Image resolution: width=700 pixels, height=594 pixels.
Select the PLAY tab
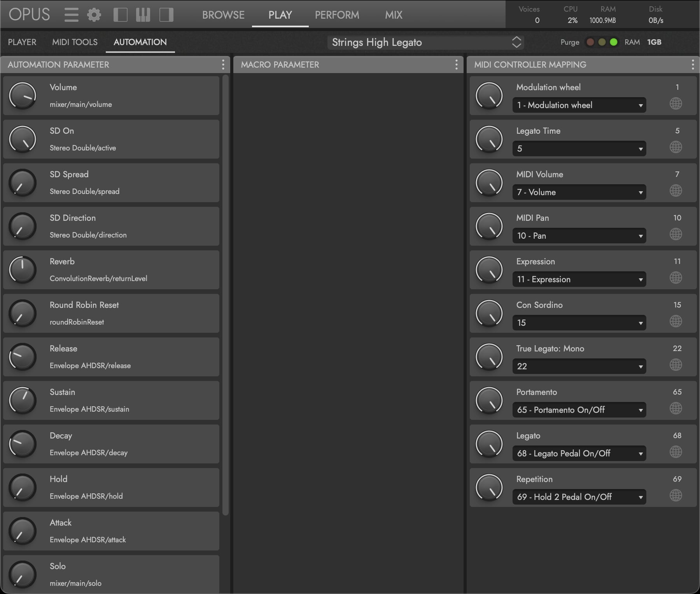pyautogui.click(x=280, y=15)
